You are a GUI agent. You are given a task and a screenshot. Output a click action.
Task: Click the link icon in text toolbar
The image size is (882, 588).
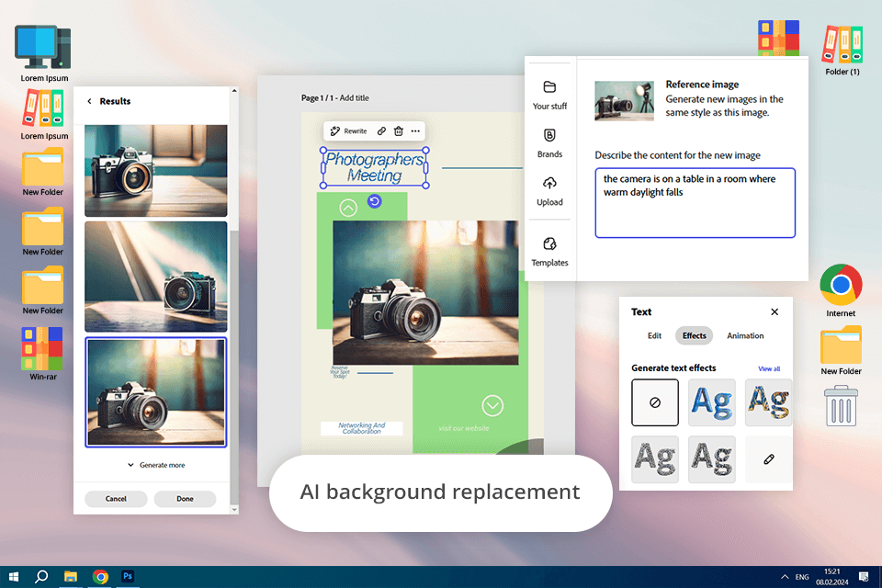pos(381,131)
